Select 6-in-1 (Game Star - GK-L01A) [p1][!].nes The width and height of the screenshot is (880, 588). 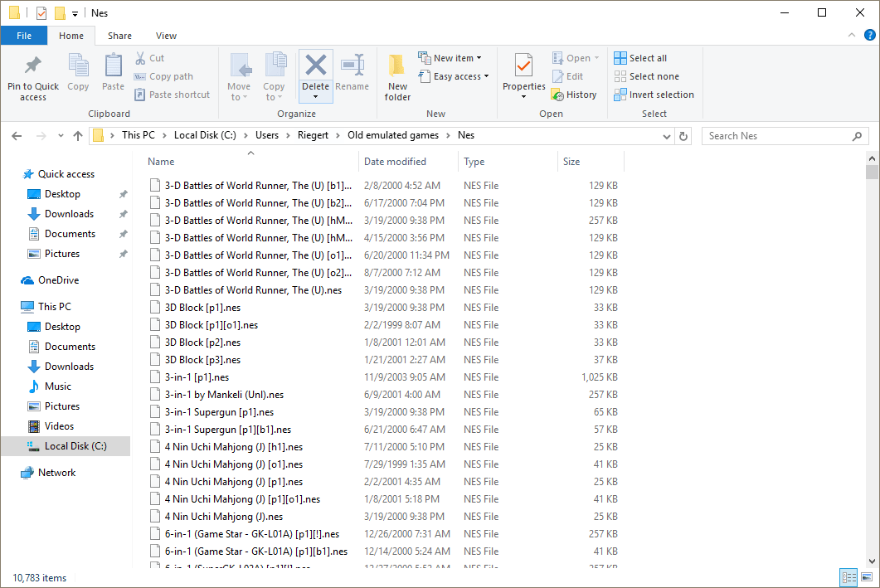(251, 533)
